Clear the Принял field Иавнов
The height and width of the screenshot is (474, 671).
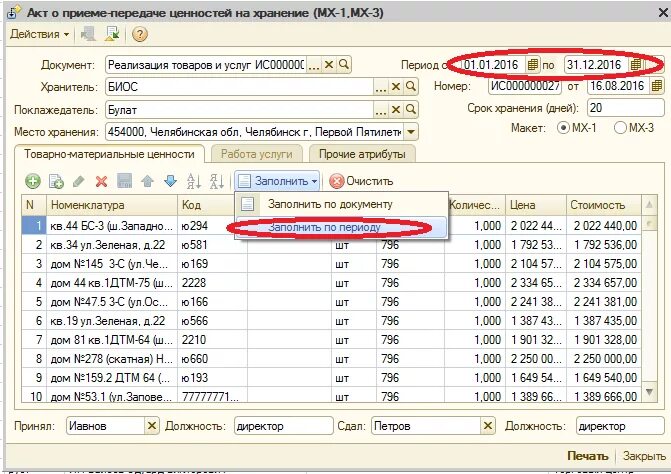coord(151,426)
